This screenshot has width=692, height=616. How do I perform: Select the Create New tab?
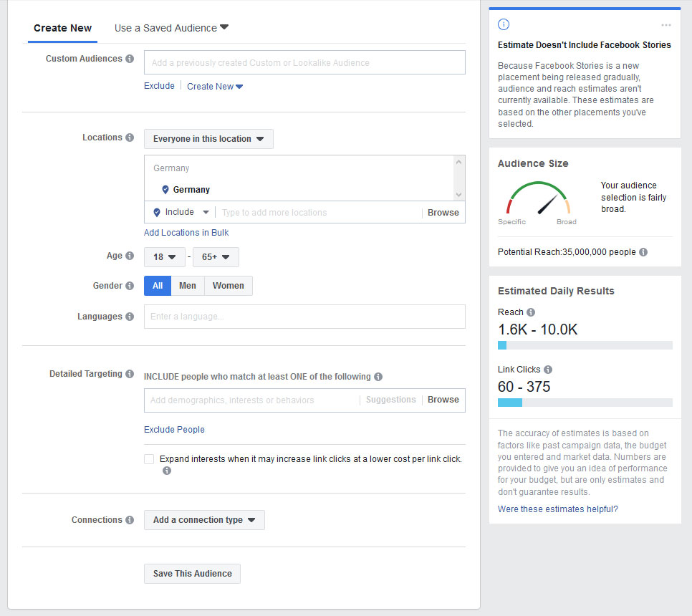coord(62,28)
